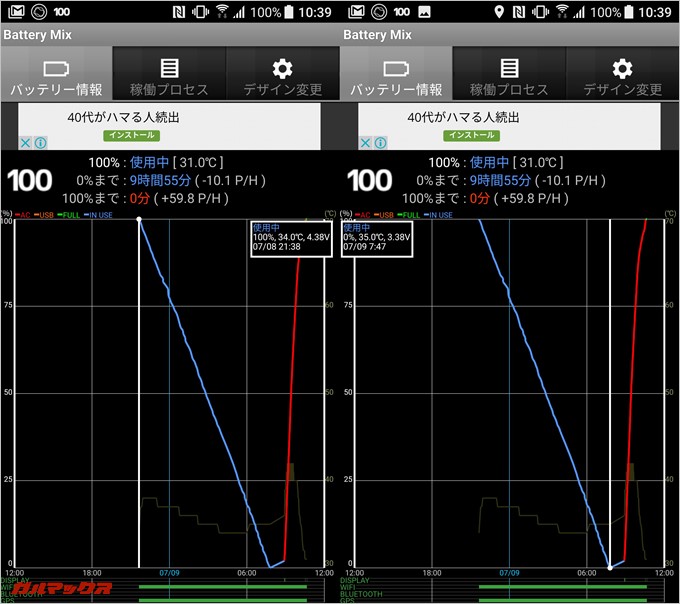Open デザイン変更 gear tab in left screenshot
This screenshot has height=604, width=680.
click(x=283, y=76)
